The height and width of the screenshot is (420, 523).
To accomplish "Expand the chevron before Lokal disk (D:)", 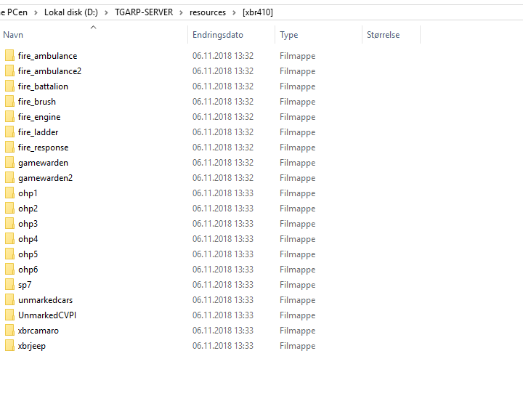I will [36, 12].
